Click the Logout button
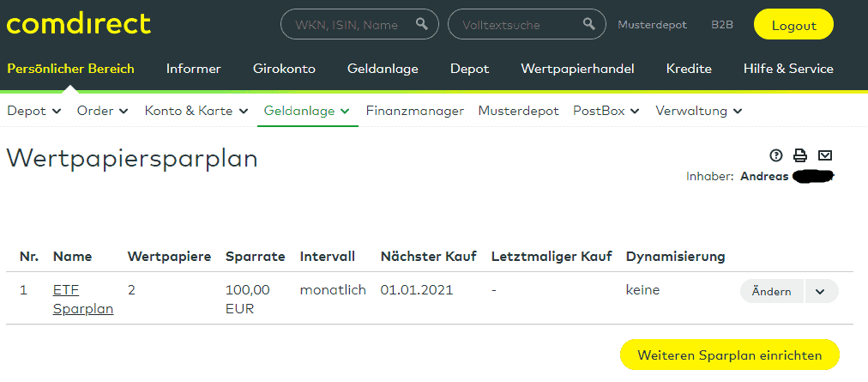Image resolution: width=868 pixels, height=382 pixels. pyautogui.click(x=794, y=25)
